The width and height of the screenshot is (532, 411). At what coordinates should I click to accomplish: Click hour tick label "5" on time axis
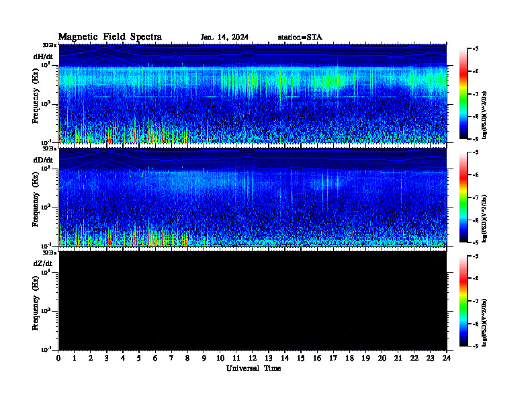pyautogui.click(x=139, y=359)
